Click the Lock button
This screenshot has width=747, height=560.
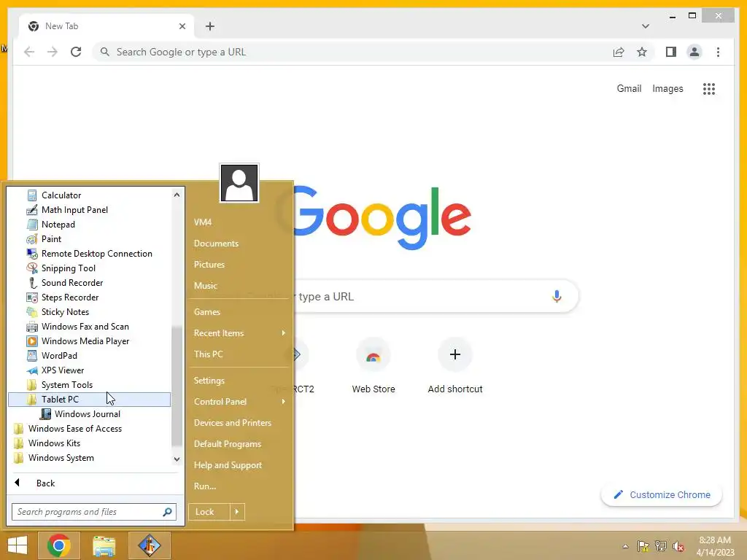point(209,512)
